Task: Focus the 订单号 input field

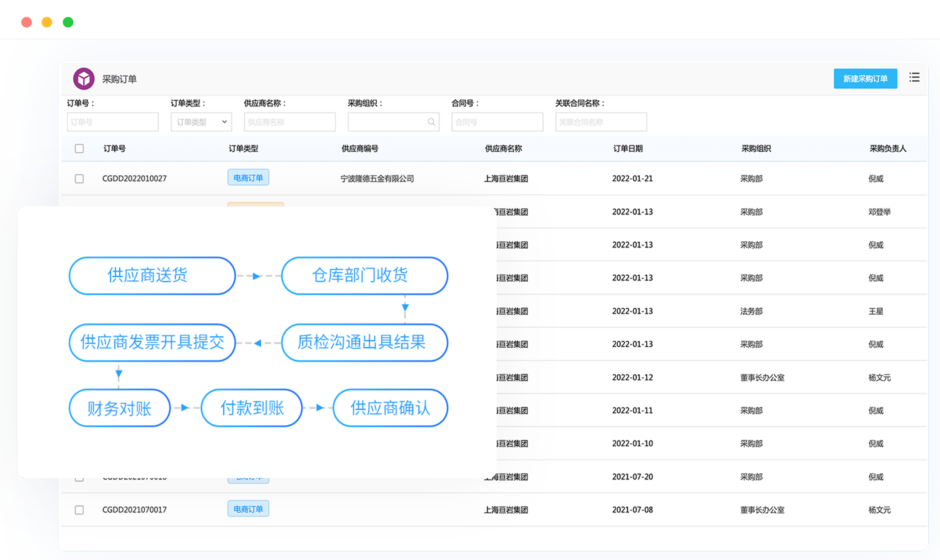Action: 113,122
